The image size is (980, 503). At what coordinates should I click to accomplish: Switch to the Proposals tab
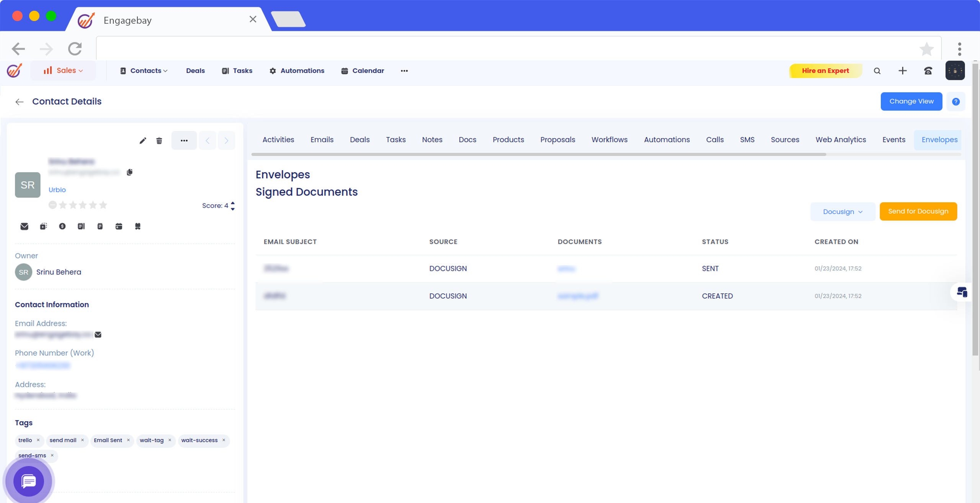click(x=557, y=140)
